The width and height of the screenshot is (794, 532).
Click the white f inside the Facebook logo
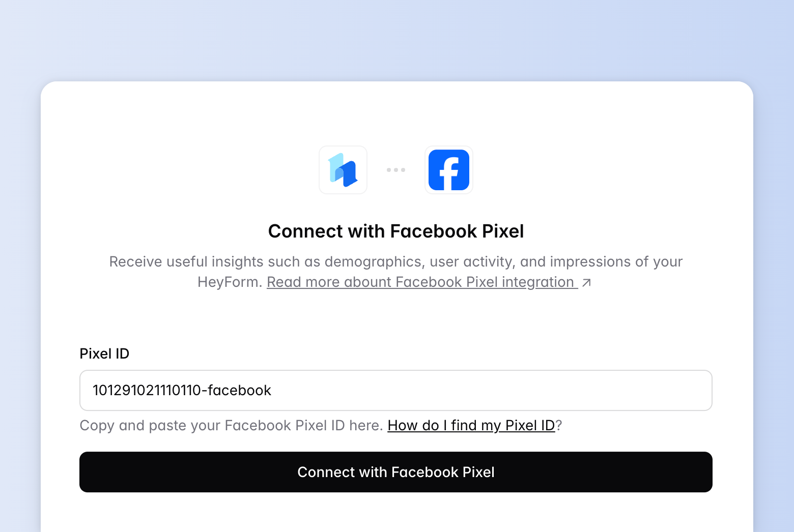(x=449, y=173)
